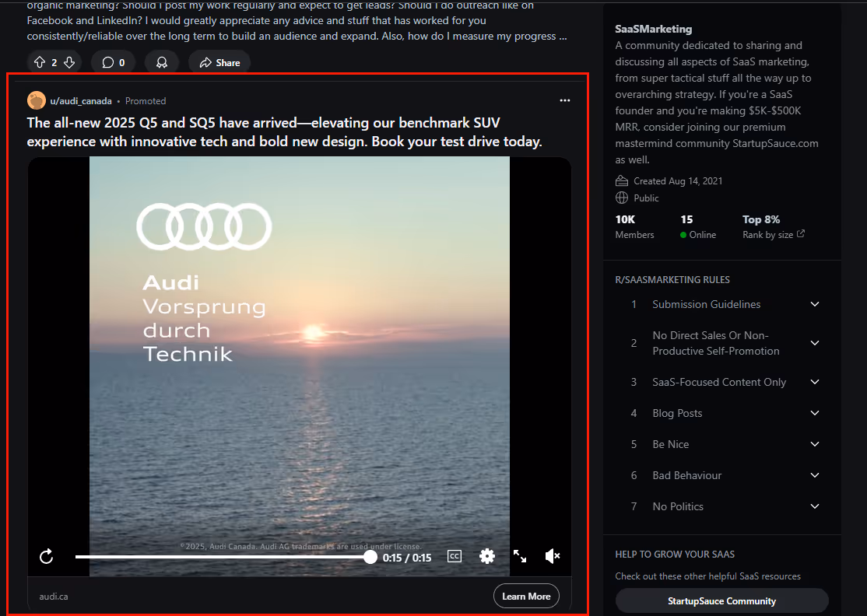Screen dimensions: 867x616
Task: Expand the Be Nice rule
Action: click(x=815, y=444)
